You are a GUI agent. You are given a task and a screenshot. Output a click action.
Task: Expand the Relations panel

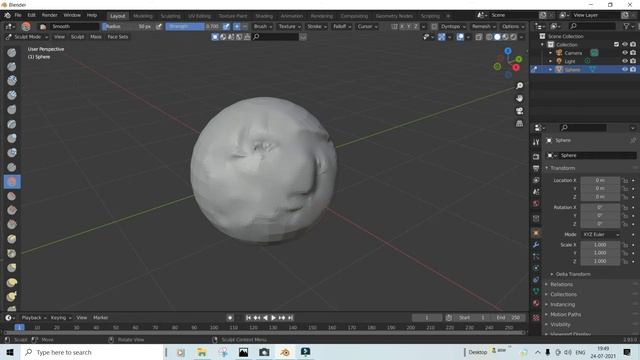[x=562, y=284]
